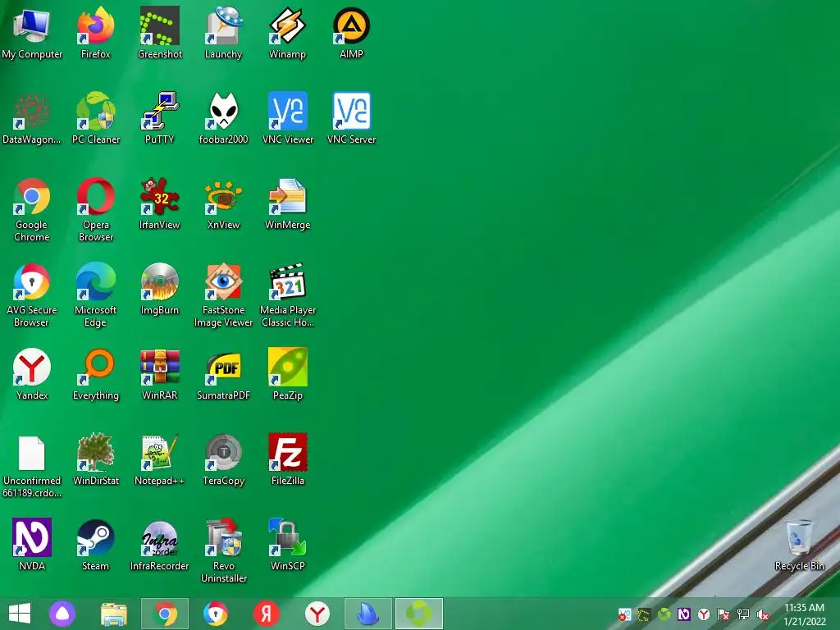The width and height of the screenshot is (840, 630).
Task: Select the Steam desktop icon
Action: [95, 545]
